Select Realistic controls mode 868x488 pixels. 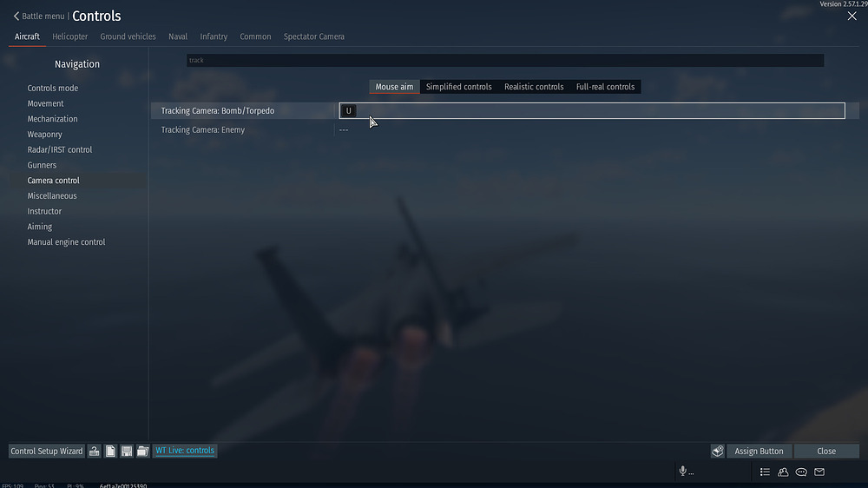(534, 87)
